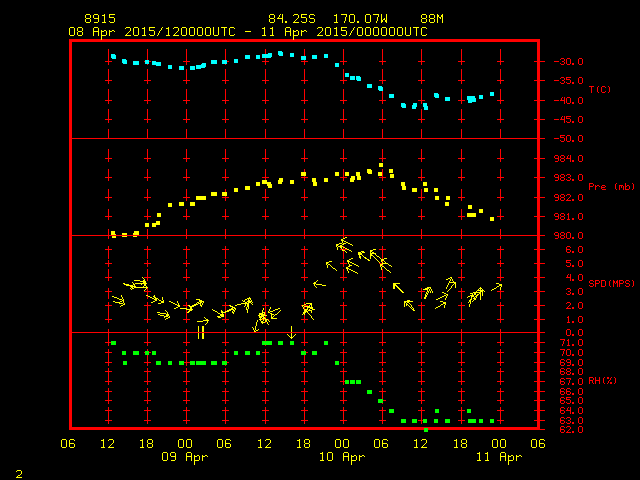Click the 64.0 humidity tick label
This screenshot has width=640, height=480.
click(x=571, y=411)
